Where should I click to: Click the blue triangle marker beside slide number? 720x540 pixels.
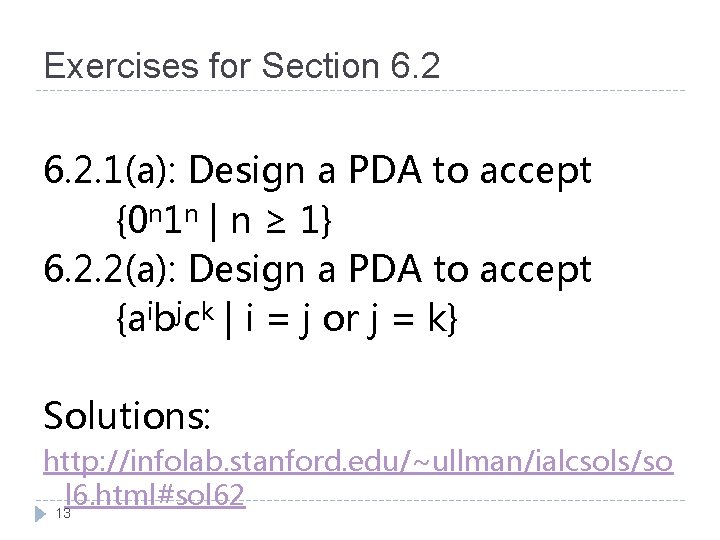(x=40, y=514)
